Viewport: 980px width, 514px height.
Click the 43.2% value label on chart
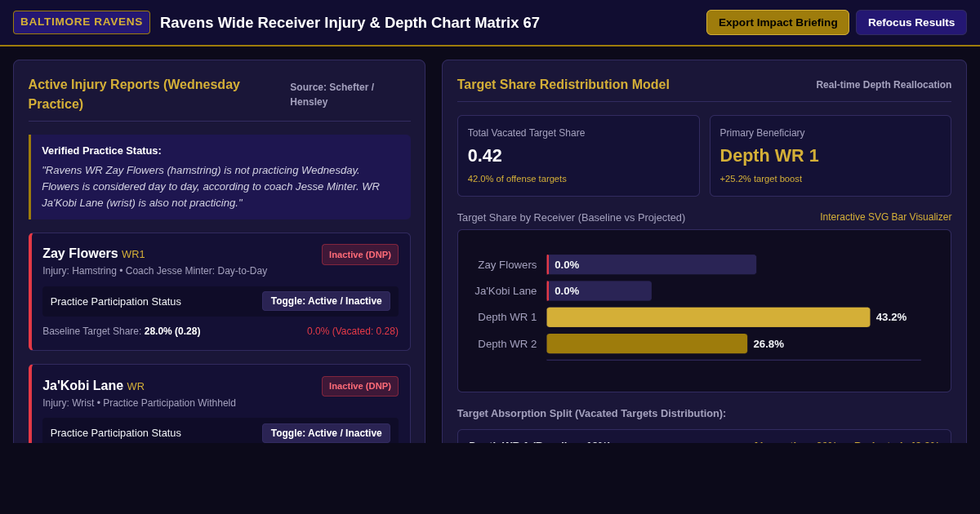point(891,317)
